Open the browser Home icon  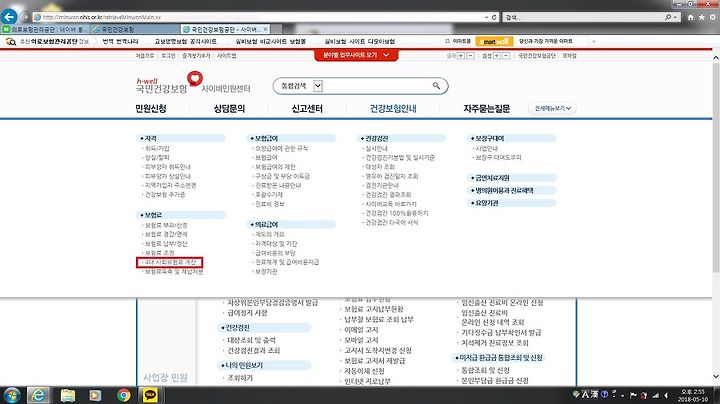[x=691, y=17]
